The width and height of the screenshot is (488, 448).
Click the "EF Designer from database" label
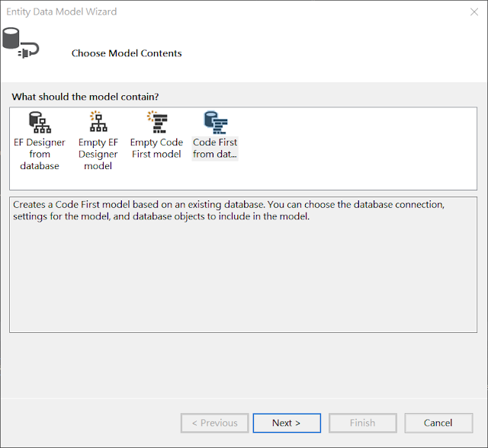tap(40, 154)
